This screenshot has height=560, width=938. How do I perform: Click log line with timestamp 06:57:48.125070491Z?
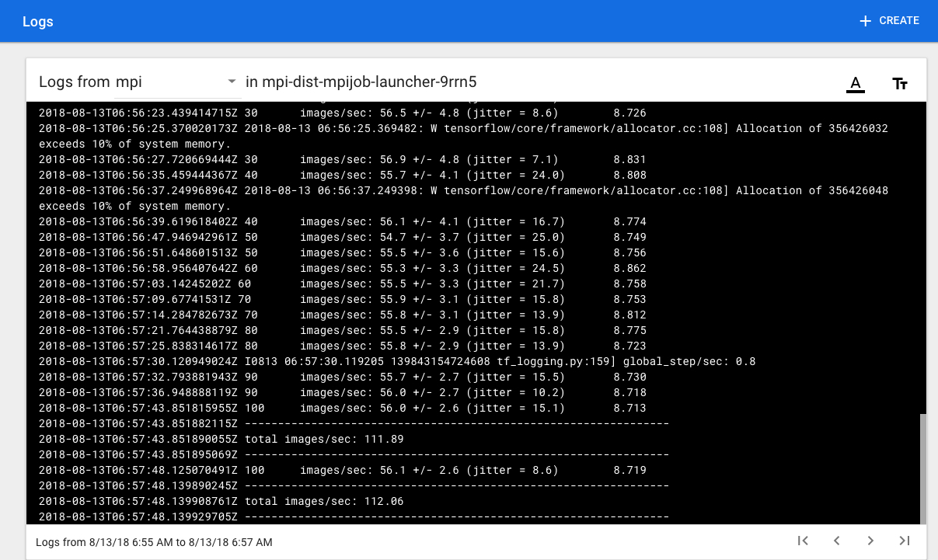pyautogui.click(x=343, y=470)
